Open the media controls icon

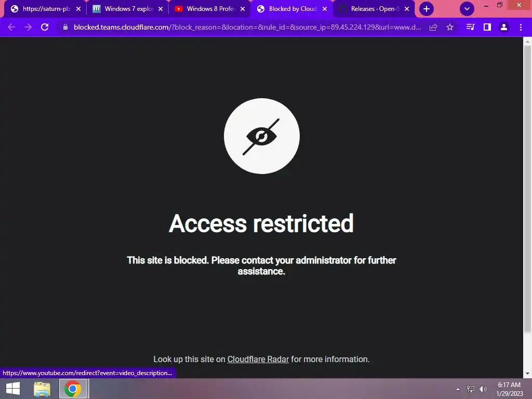[x=470, y=27]
